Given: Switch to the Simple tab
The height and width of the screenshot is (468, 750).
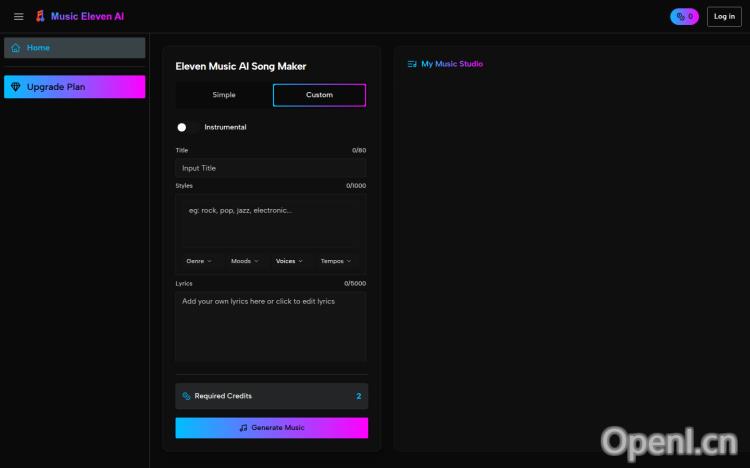Looking at the screenshot, I should click(x=224, y=95).
